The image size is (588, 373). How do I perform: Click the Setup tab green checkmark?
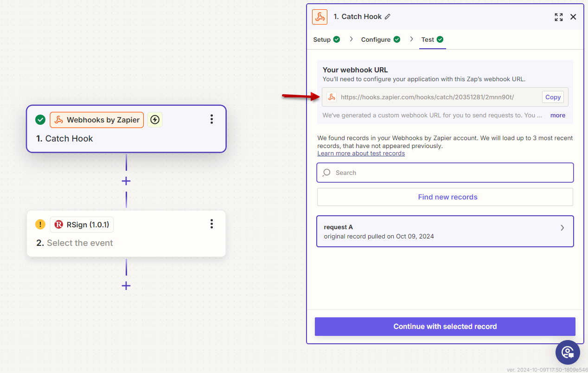(337, 39)
